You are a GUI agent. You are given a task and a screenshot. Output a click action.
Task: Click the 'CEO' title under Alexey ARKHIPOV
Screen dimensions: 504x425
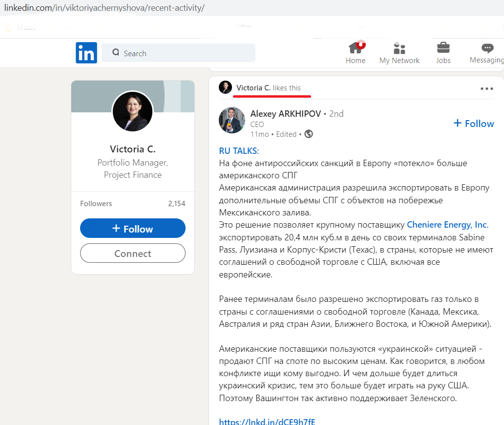pos(257,125)
